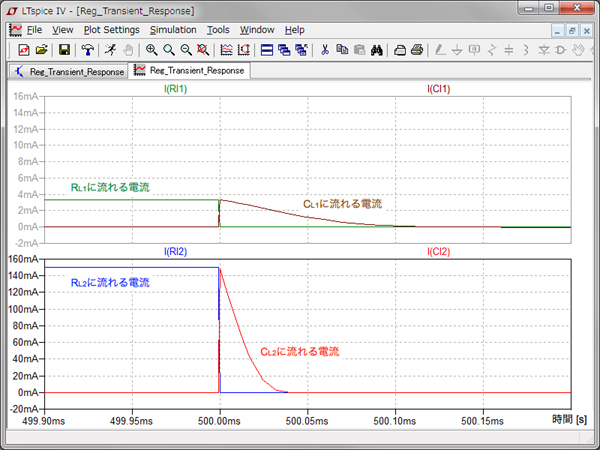
Task: Open the Control Panel hammer icon
Action: click(x=88, y=49)
